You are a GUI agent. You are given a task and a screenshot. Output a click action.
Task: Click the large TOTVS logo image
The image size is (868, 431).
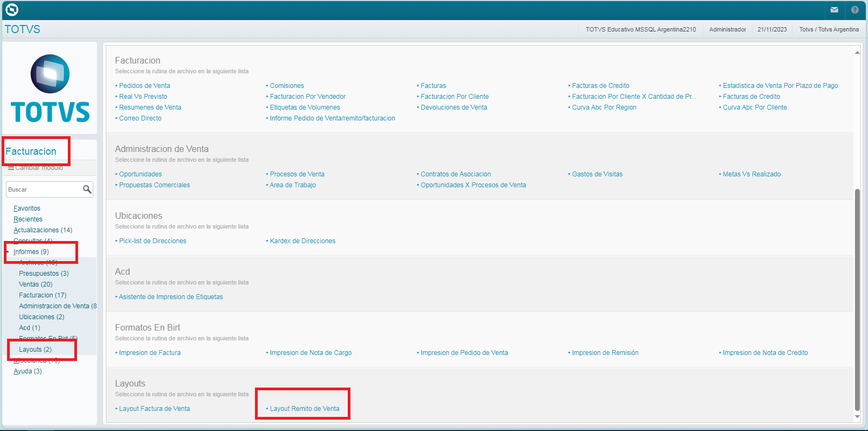(x=50, y=88)
